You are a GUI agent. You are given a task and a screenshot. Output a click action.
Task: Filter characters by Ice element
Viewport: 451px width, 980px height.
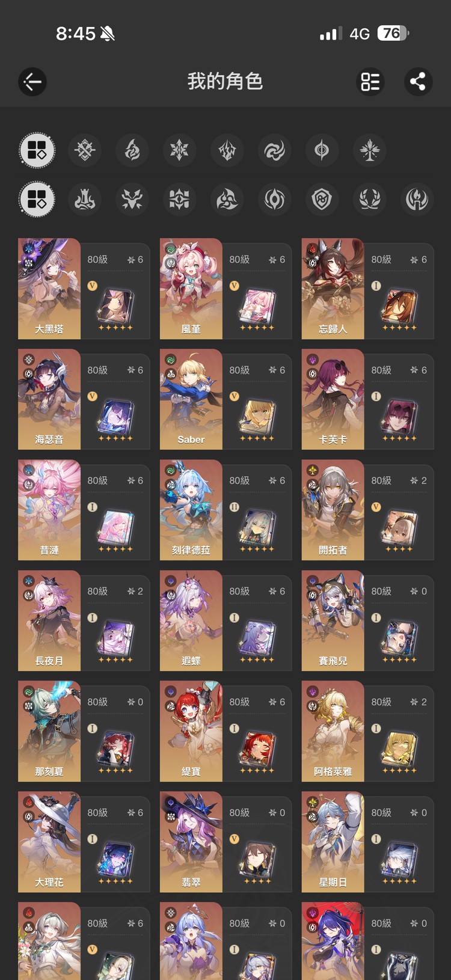click(179, 150)
